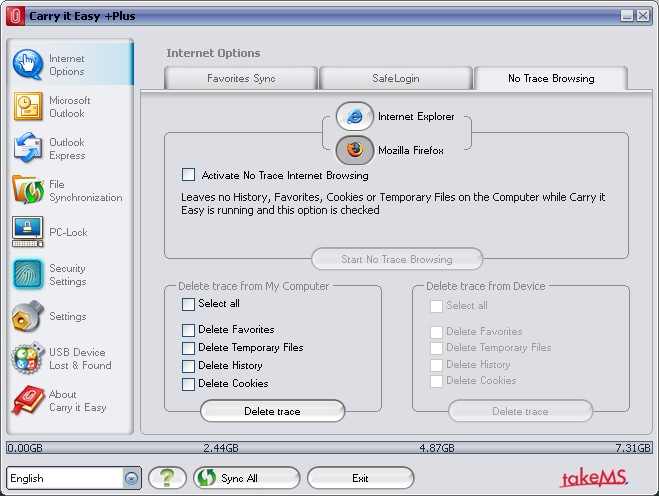Check Delete Favorites under My Computer

pyautogui.click(x=188, y=330)
